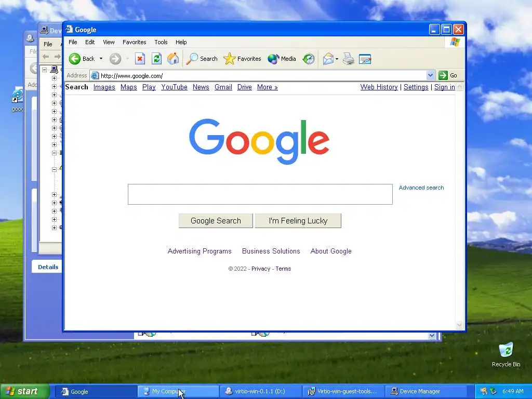The height and width of the screenshot is (399, 532).
Task: Switch to virtio-win-0.1.1 (D:) taskbar button
Action: click(261, 392)
